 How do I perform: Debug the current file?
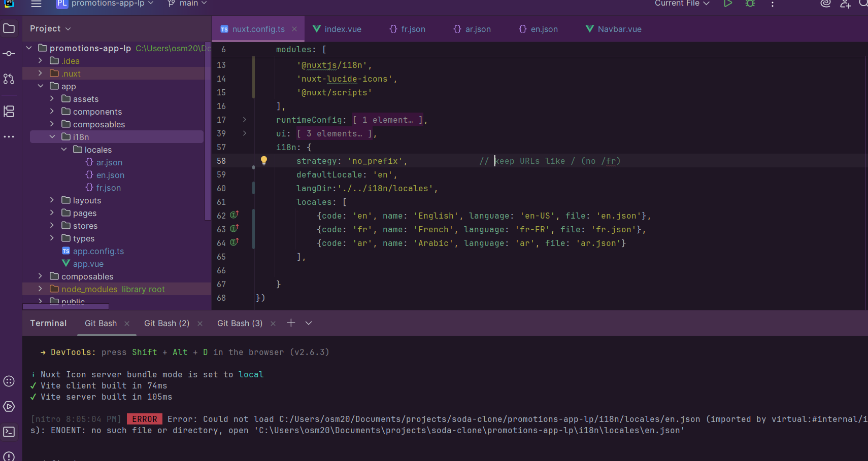[x=750, y=4]
